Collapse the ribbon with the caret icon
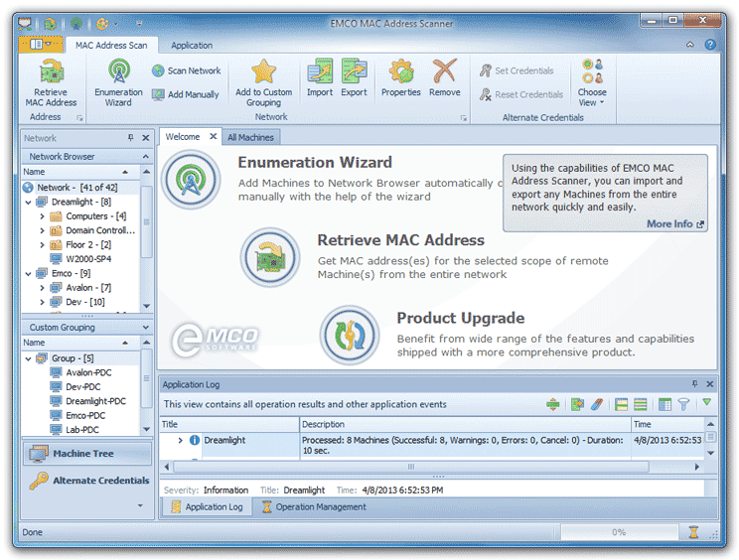The width and height of the screenshot is (739, 560). (690, 45)
